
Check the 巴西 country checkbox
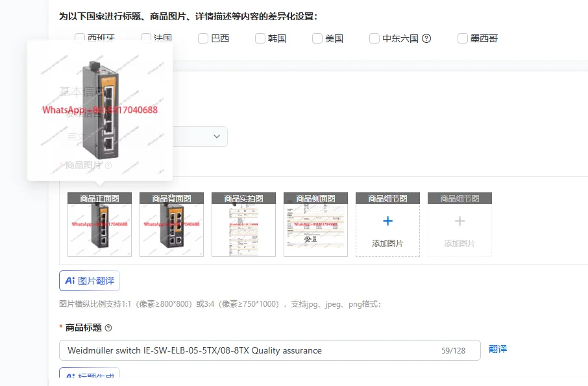(x=203, y=38)
